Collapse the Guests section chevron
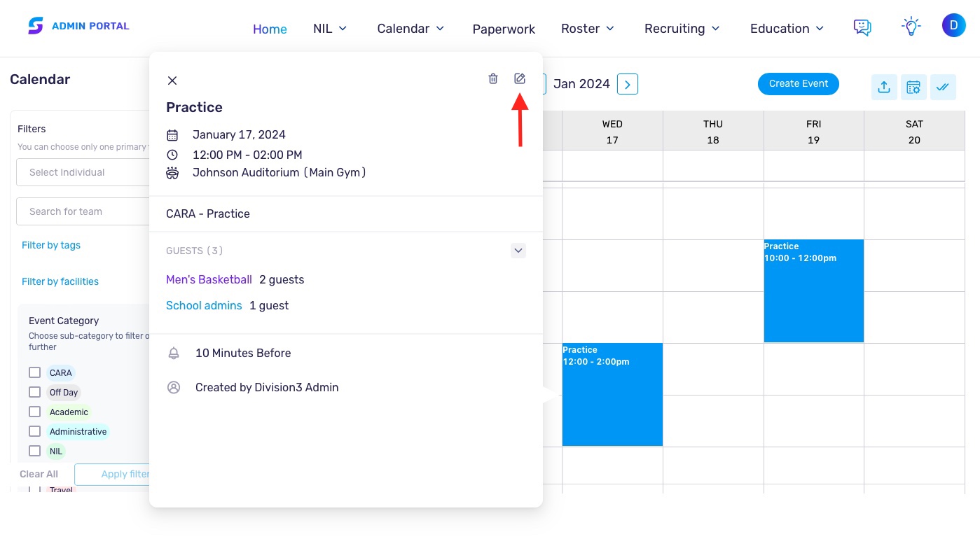The image size is (980, 553). [x=518, y=251]
